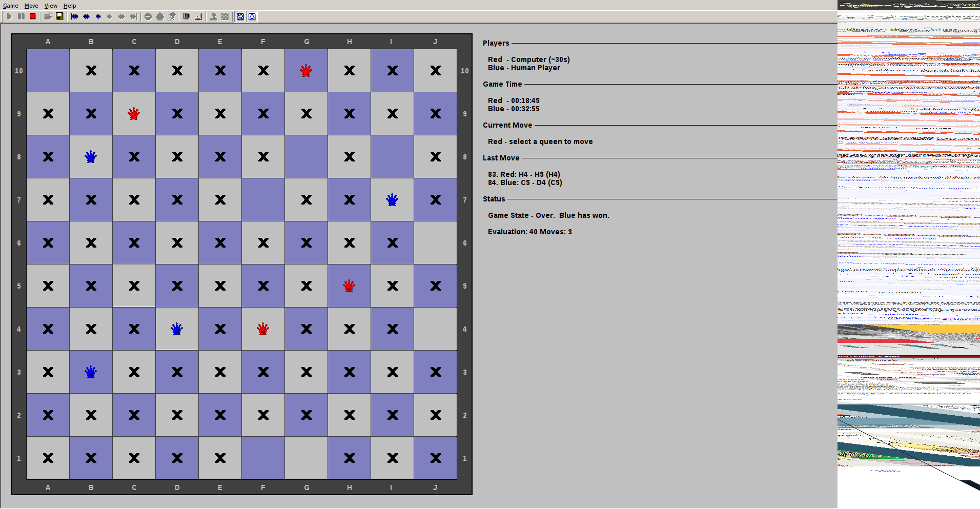Click the blue framed window toolbar icon

pos(198,16)
